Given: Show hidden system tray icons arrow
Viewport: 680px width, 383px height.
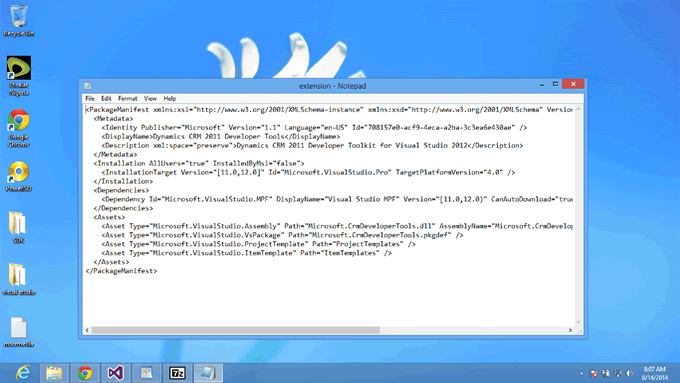Looking at the screenshot, I should pos(582,373).
